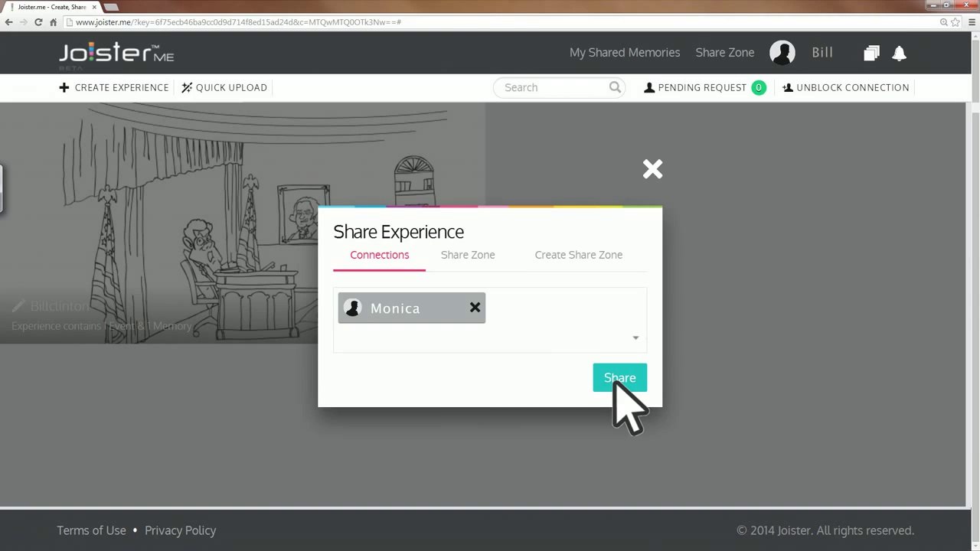The width and height of the screenshot is (980, 551).
Task: Open the shared copies stack icon
Action: coord(871,53)
